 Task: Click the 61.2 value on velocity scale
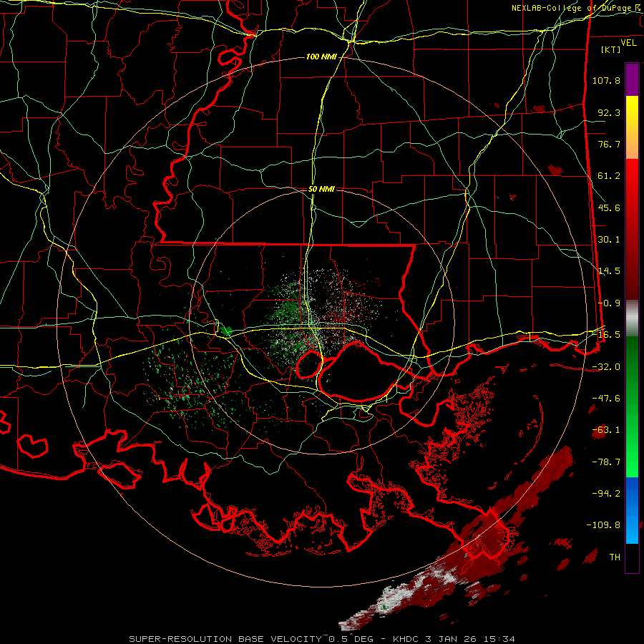[609, 176]
